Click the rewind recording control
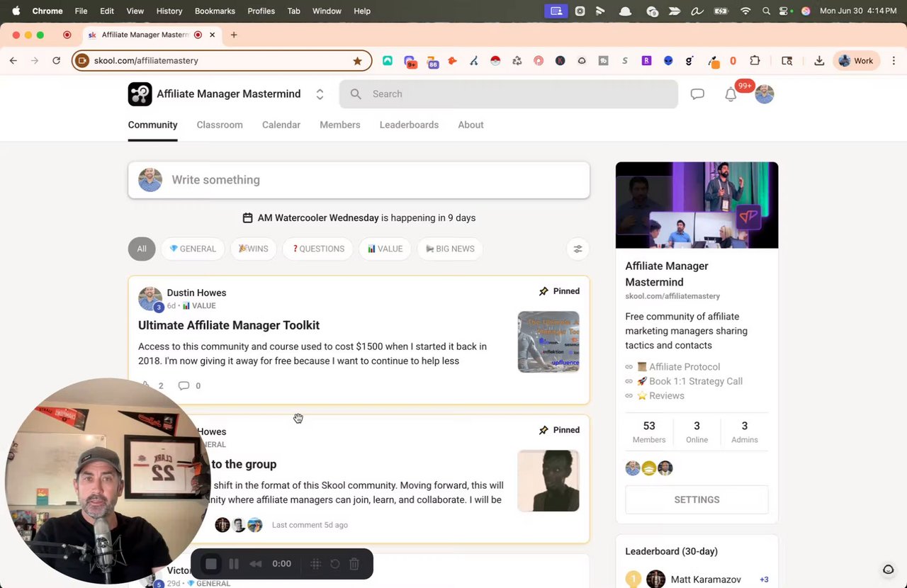This screenshot has width=907, height=588. pyautogui.click(x=256, y=564)
